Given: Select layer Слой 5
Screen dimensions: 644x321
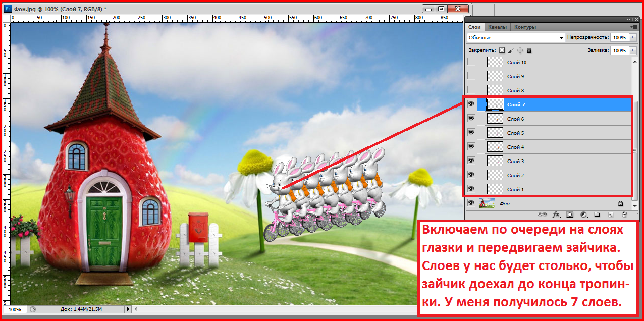Looking at the screenshot, I should [554, 133].
